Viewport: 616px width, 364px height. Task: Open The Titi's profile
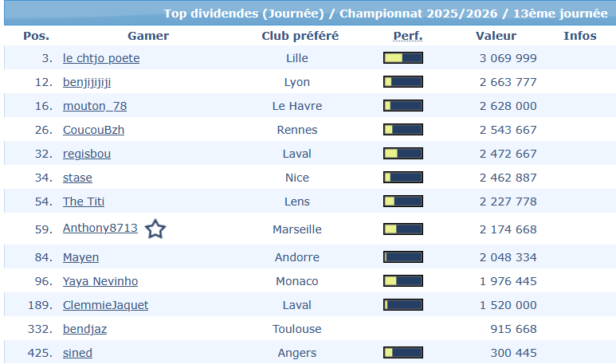point(84,202)
